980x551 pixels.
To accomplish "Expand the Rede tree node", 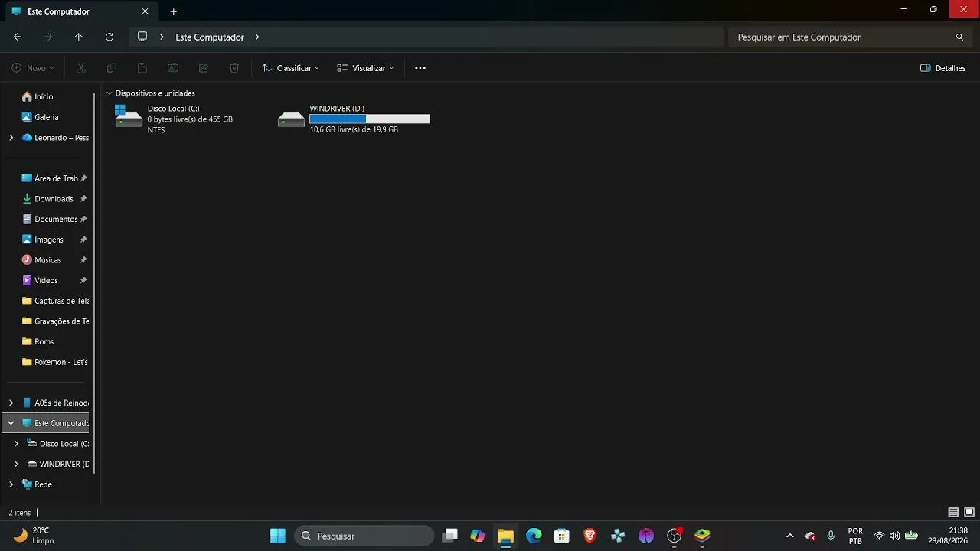I will [11, 484].
